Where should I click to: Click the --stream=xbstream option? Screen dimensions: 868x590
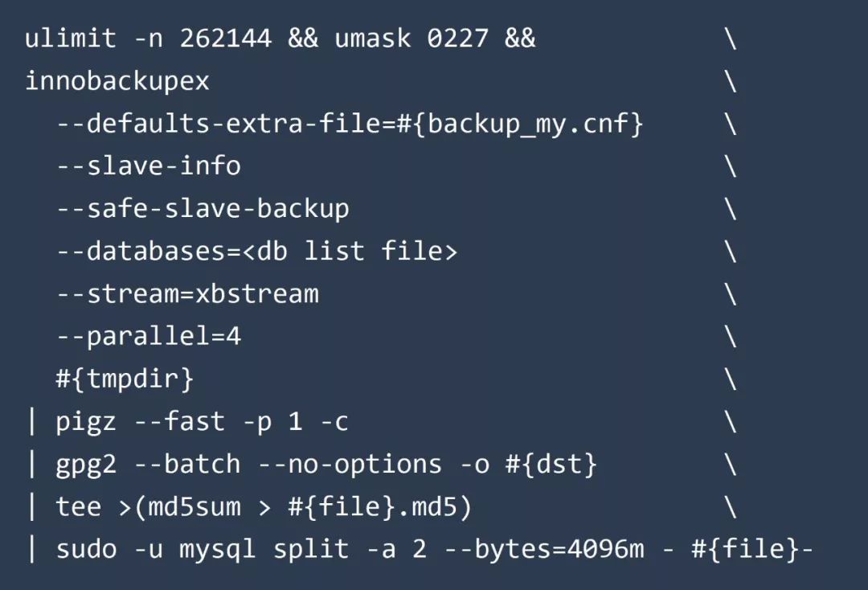click(187, 294)
